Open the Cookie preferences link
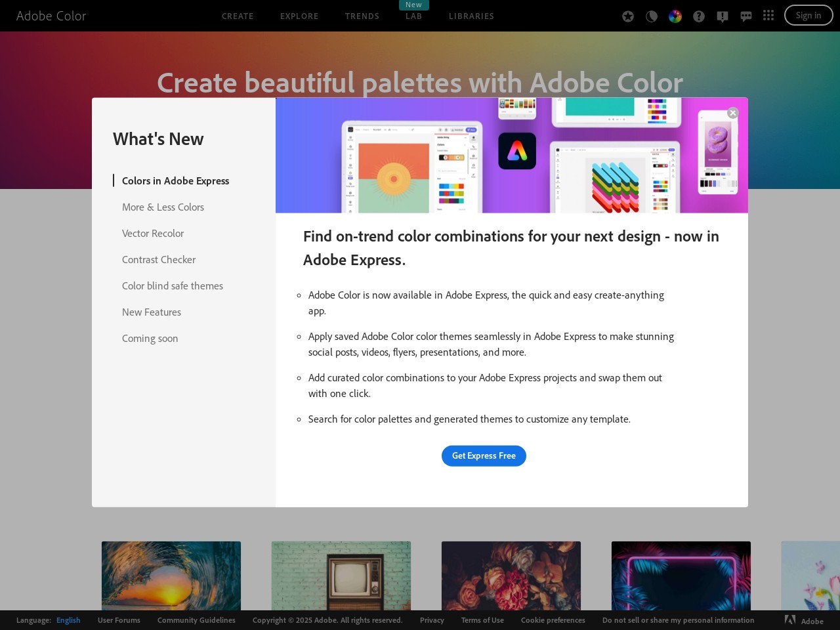Screen dimensions: 840x630 click(x=553, y=620)
